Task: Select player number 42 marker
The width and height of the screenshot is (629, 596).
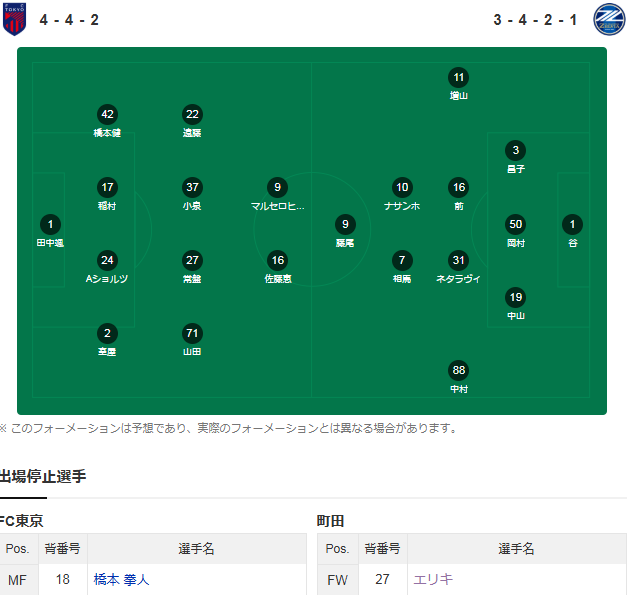Action: tap(107, 115)
